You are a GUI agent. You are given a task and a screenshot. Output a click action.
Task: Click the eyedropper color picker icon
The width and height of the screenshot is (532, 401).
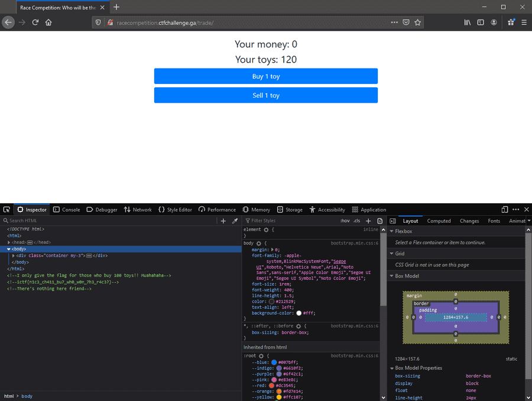pyautogui.click(x=235, y=221)
